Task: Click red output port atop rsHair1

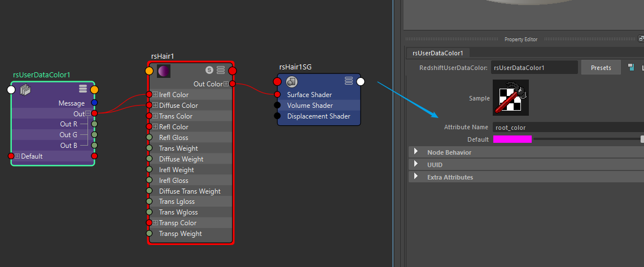Action: pos(233,71)
